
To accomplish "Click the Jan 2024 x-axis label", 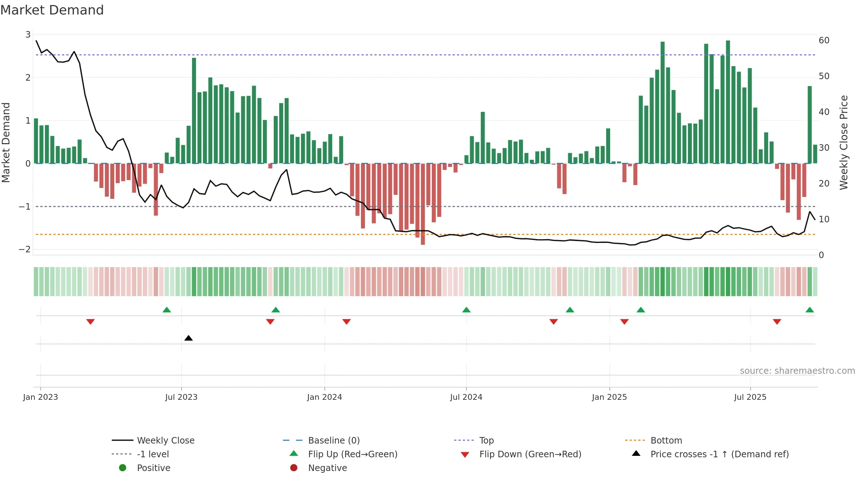I will tap(324, 397).
